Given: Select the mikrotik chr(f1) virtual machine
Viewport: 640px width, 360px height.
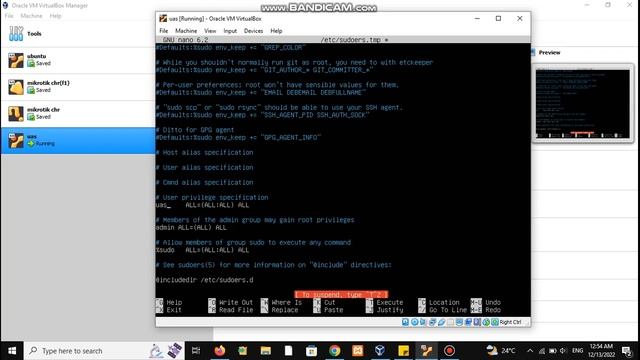Looking at the screenshot, I should [78, 87].
